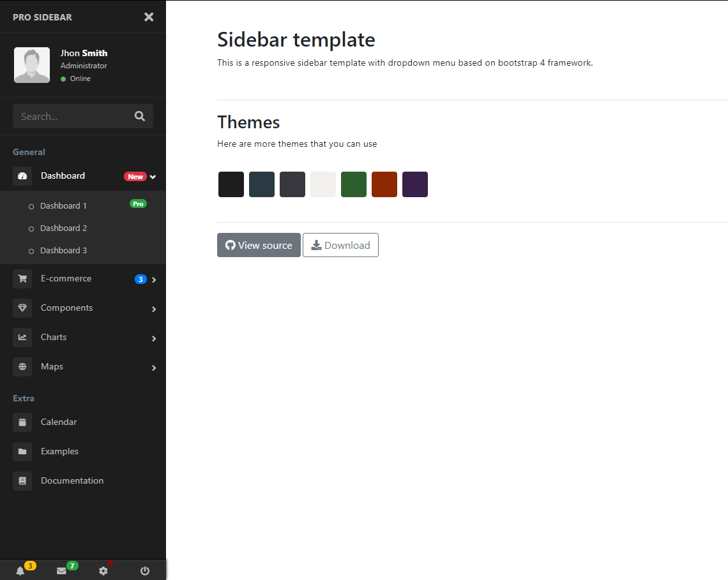The height and width of the screenshot is (580, 728).
Task: Click the E-commerce shopping cart icon
Action: click(22, 278)
